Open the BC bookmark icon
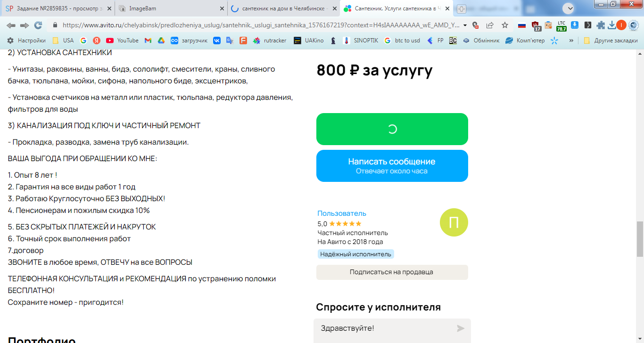 click(x=453, y=41)
